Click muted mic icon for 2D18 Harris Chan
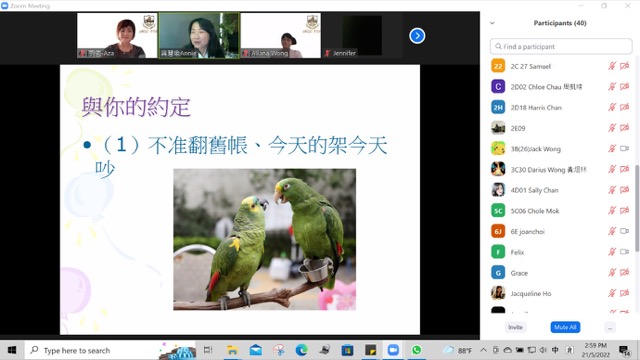This screenshot has height=360, width=640. 612,107
